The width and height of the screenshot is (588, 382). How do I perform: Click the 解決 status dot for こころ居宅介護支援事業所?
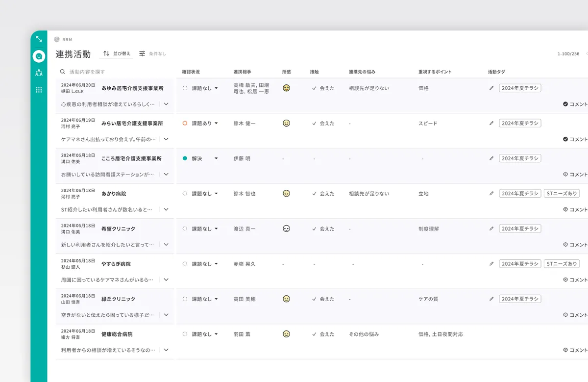click(184, 158)
